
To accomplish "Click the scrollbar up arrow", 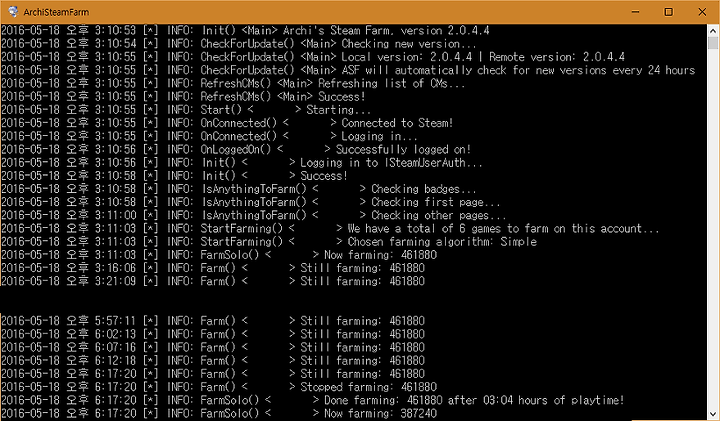I will point(713,30).
